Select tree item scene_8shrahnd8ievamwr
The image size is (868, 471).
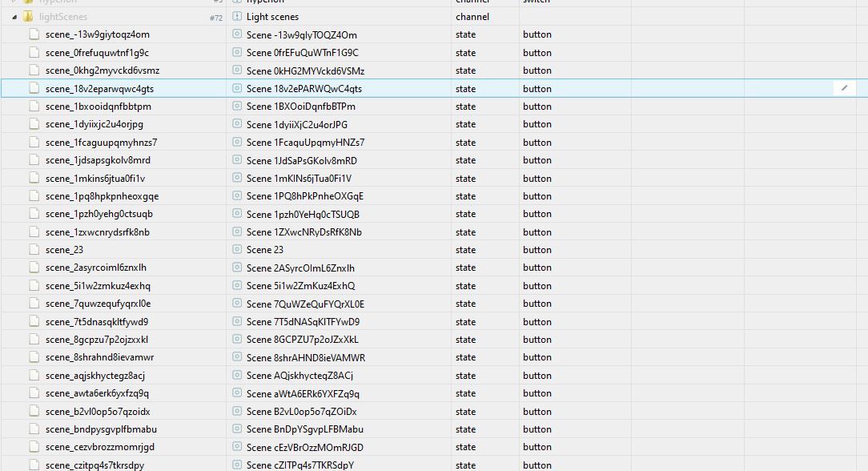[99, 357]
